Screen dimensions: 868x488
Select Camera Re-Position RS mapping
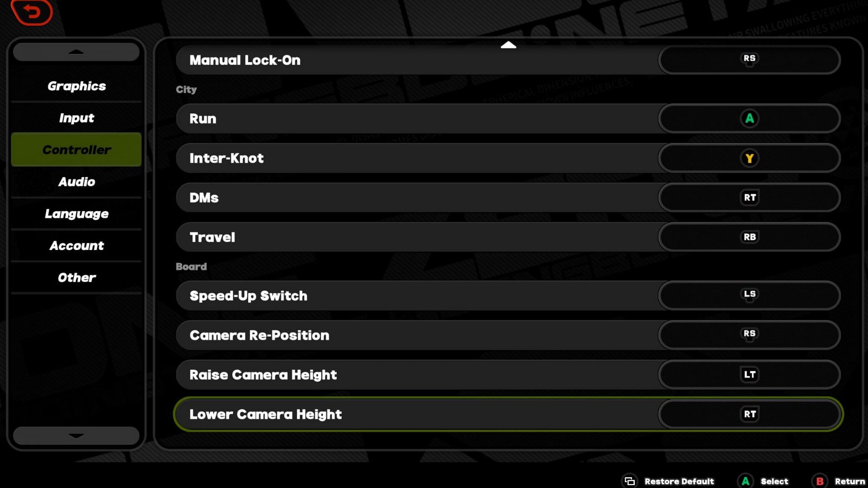(x=750, y=335)
